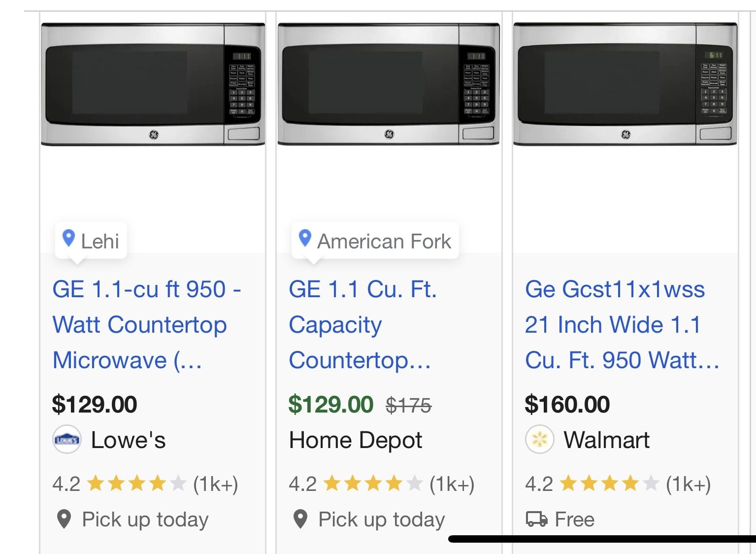Viewport: 756px width, 554px height.
Task: Select the American Fork store location badge
Action: point(375,241)
